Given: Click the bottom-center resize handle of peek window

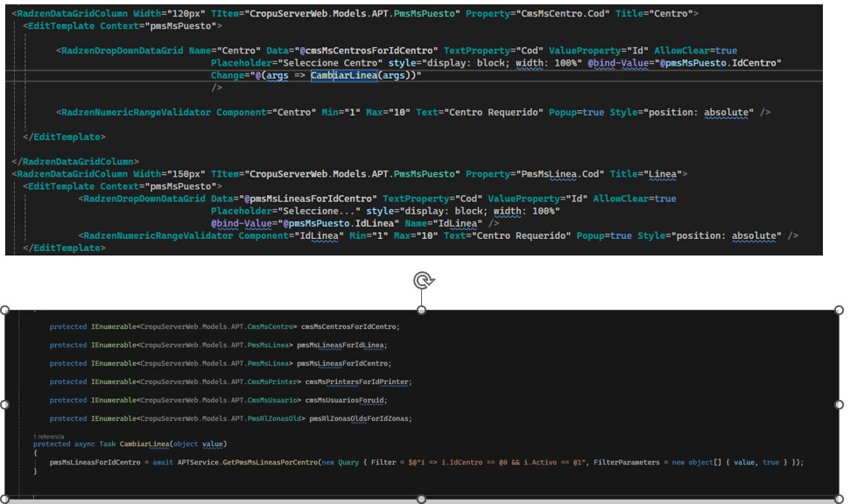Looking at the screenshot, I should tap(422, 499).
